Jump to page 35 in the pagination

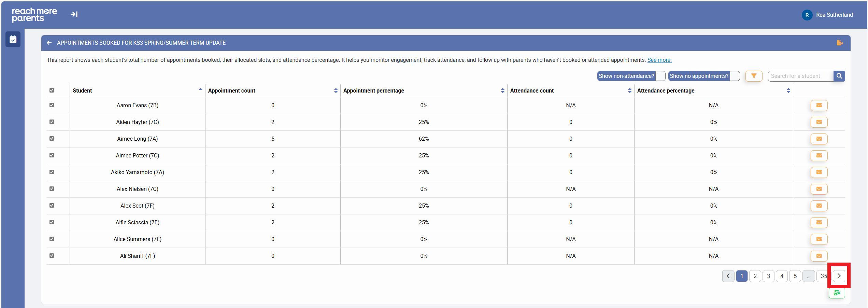[823, 276]
